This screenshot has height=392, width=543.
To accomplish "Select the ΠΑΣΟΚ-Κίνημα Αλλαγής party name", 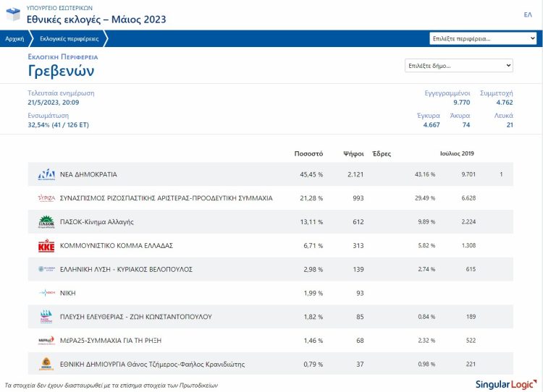I will click(96, 222).
